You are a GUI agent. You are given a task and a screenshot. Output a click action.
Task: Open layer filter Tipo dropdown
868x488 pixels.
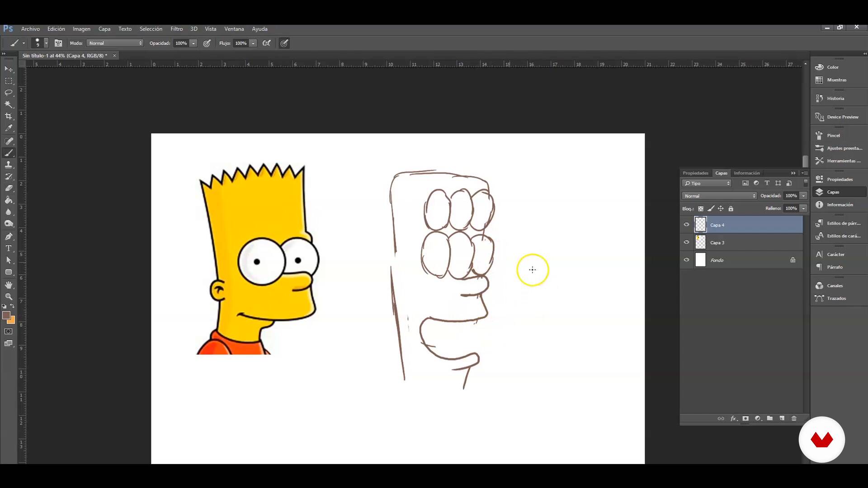707,183
